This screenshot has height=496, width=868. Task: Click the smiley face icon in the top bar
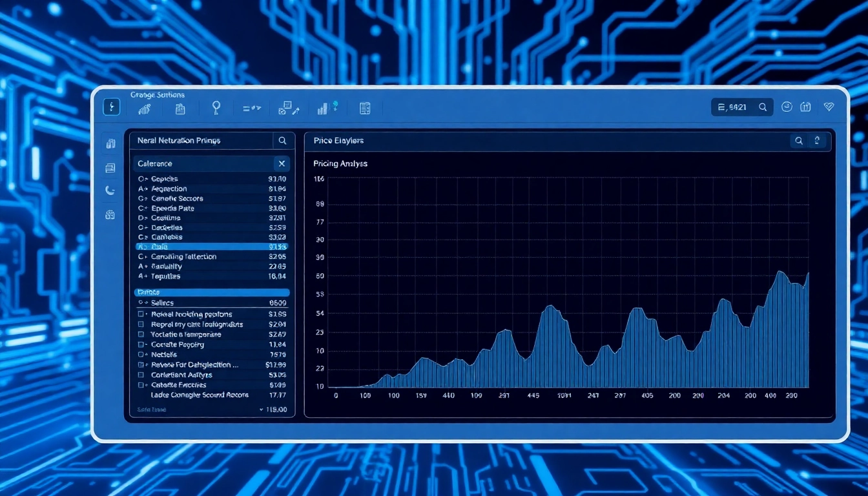coord(787,107)
